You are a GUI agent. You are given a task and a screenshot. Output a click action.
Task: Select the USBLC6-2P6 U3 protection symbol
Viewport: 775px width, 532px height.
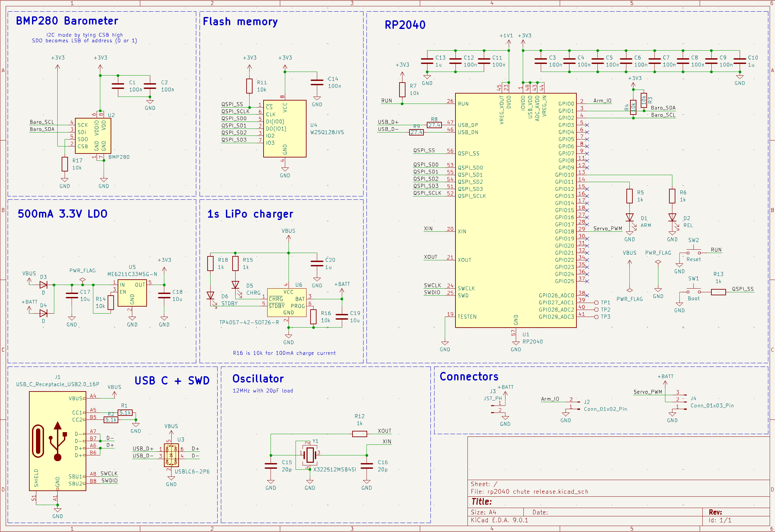171,455
